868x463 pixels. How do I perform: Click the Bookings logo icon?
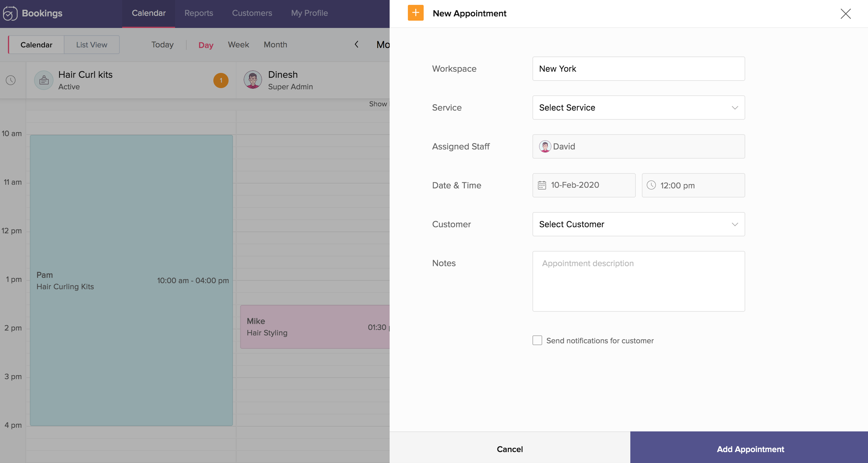(x=10, y=13)
